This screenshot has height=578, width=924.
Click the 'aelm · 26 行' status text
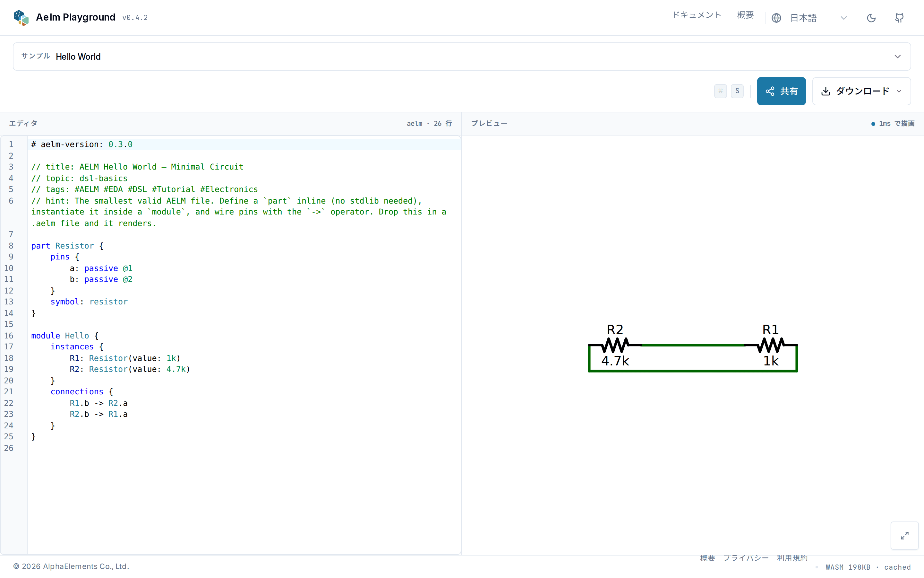[429, 124]
